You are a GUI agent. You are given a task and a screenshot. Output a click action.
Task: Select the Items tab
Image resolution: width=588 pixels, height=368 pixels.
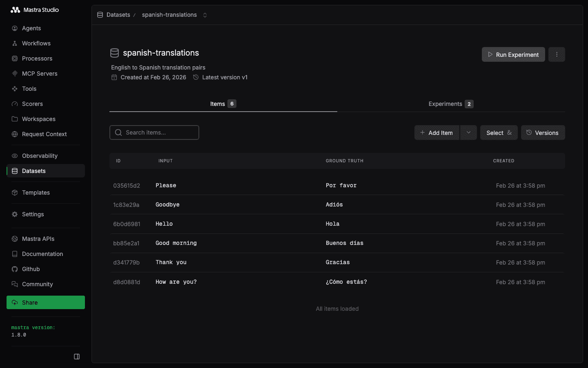point(223,104)
